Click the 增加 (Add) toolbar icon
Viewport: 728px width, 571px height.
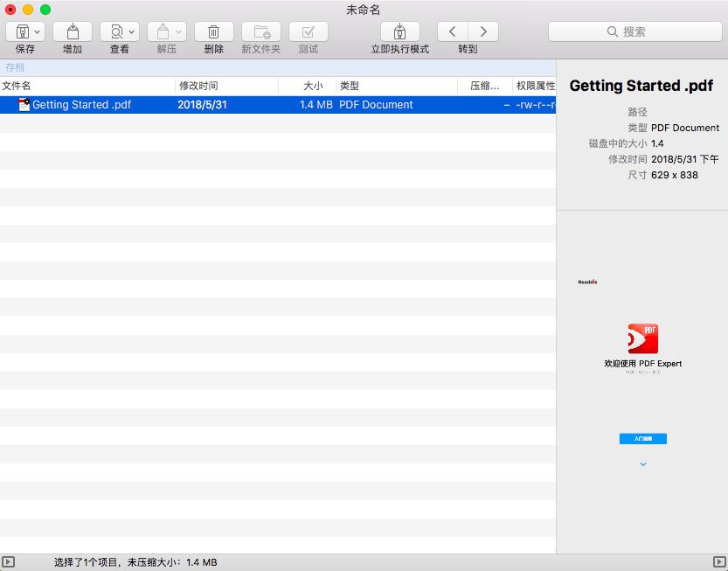tap(73, 31)
